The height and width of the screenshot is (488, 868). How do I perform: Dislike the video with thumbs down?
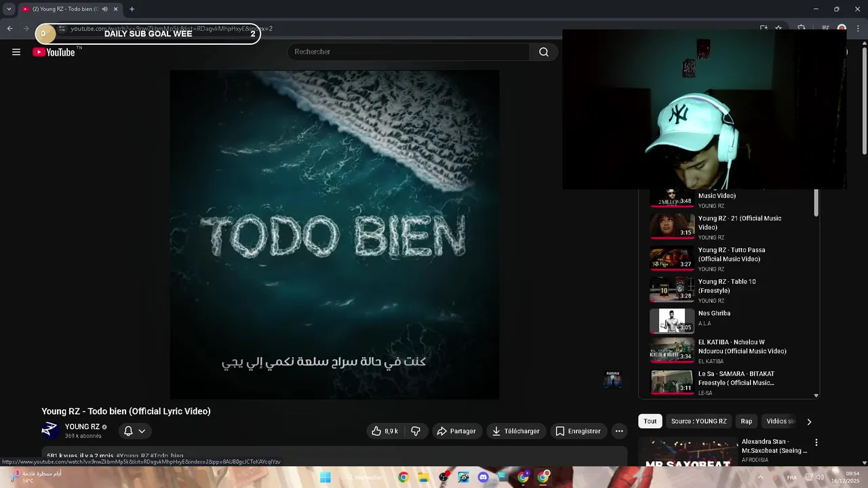[x=416, y=431]
